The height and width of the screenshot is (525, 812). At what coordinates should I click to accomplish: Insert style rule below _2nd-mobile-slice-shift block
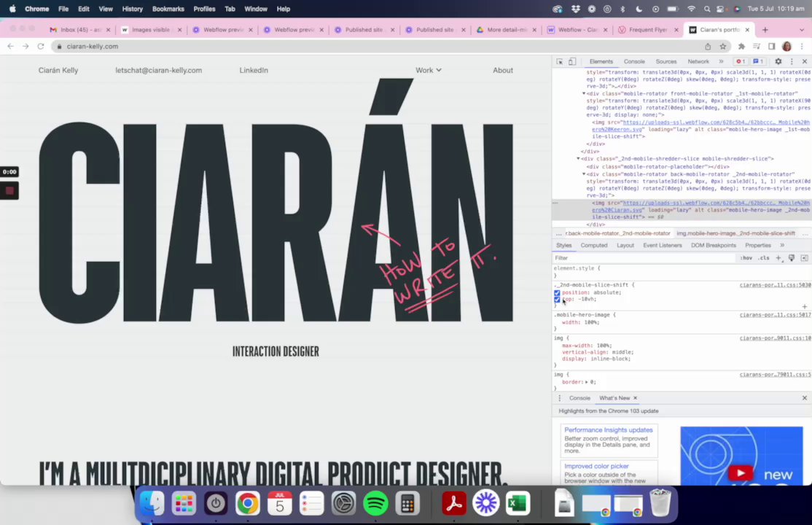[x=804, y=306]
